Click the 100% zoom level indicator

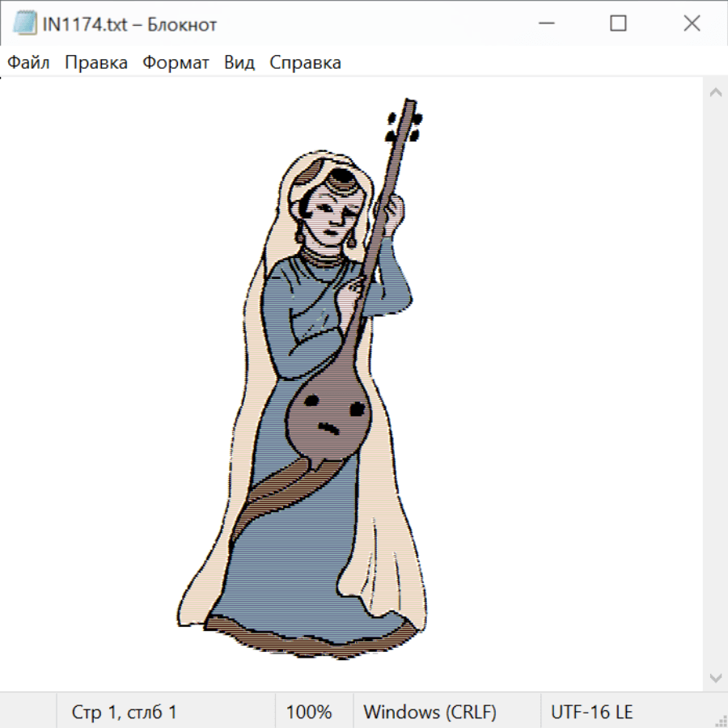(309, 713)
